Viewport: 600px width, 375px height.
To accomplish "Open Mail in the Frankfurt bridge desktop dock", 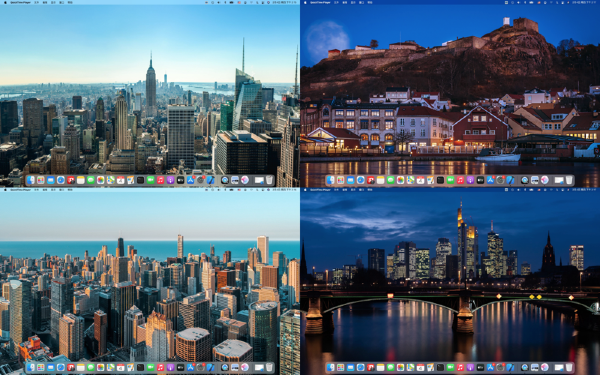I will 351,367.
